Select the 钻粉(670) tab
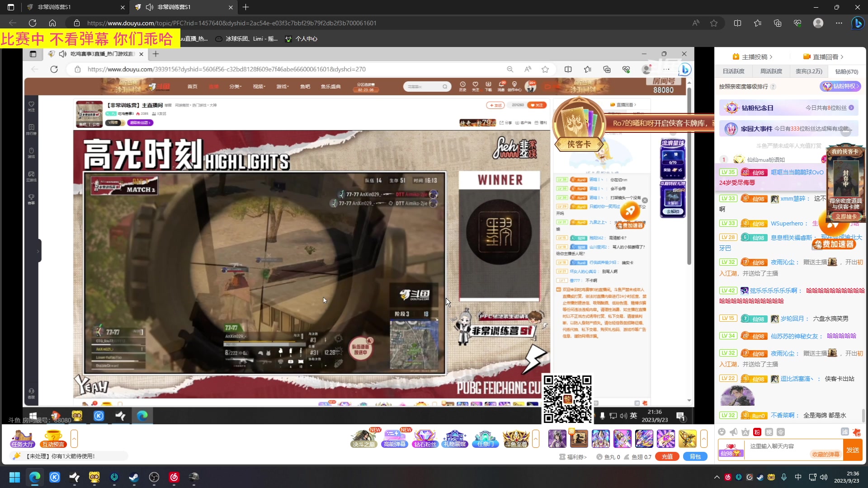This screenshot has height=488, width=868. coord(846,71)
